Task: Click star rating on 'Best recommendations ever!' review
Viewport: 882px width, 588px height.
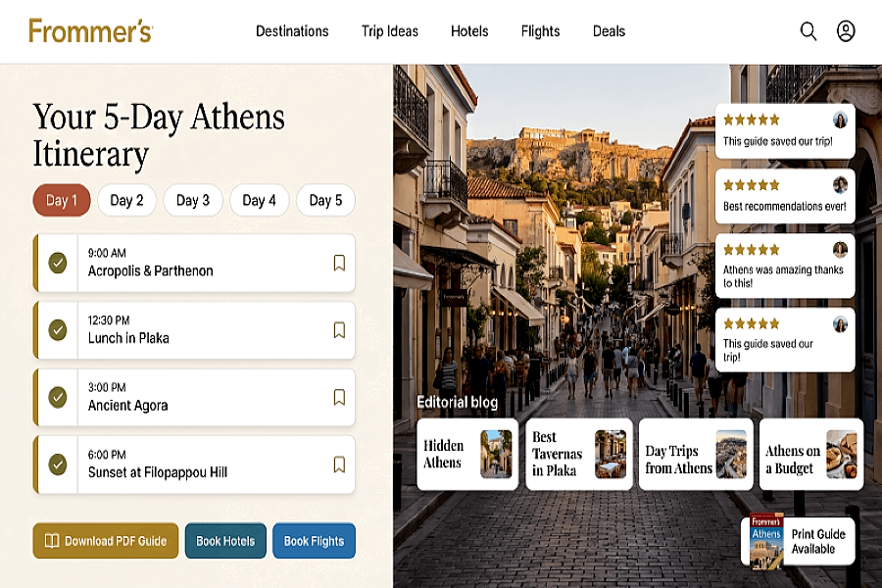Action: [x=752, y=185]
